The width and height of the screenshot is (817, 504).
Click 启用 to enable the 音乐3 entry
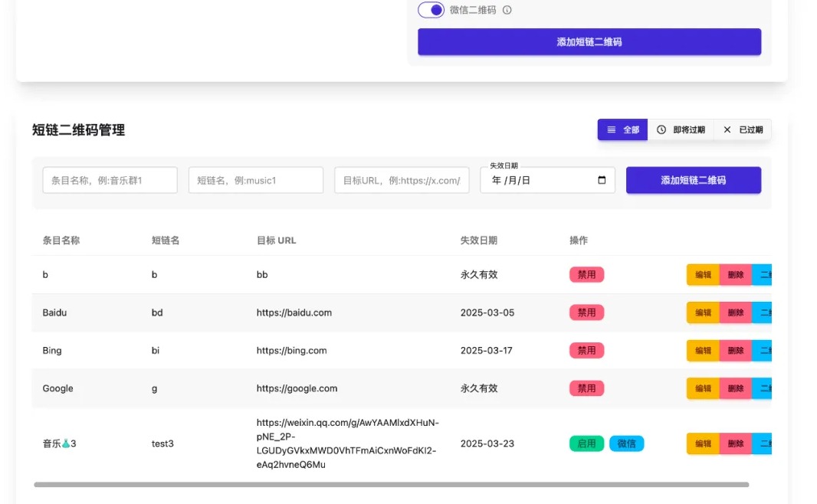tap(586, 443)
